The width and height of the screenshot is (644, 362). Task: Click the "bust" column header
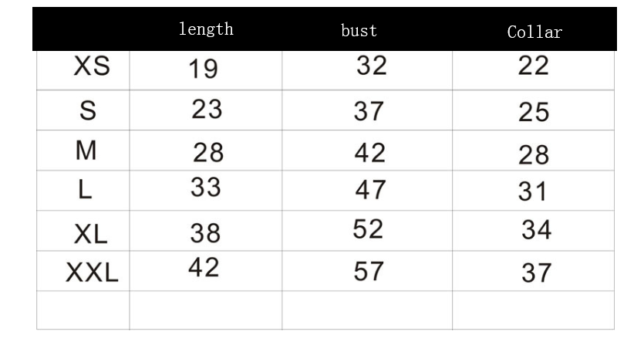359,32
